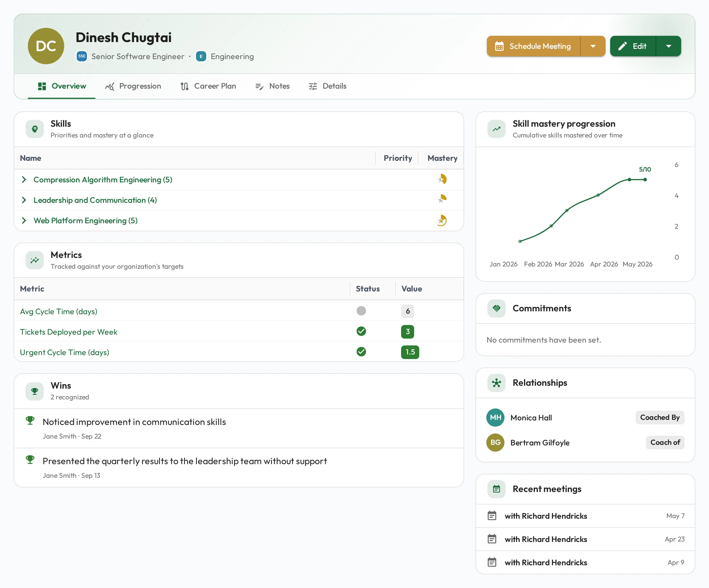Click mastery star icon for Compression Algorithm Engineering
Viewport: 709px width, 588px height.
click(x=442, y=179)
